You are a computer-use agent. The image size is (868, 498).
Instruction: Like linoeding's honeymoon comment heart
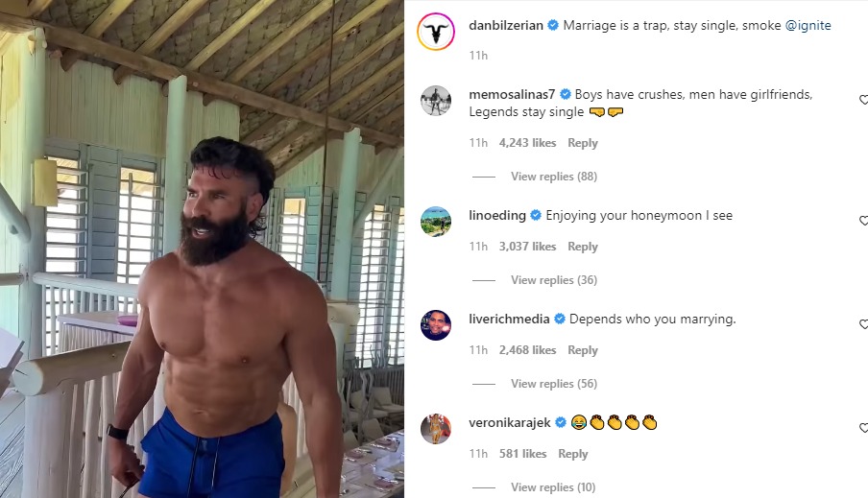(x=863, y=221)
